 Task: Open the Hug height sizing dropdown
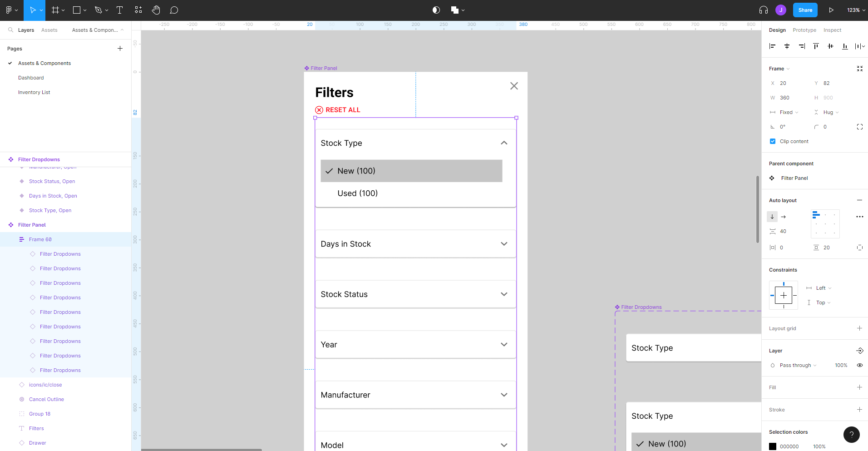[x=831, y=112]
